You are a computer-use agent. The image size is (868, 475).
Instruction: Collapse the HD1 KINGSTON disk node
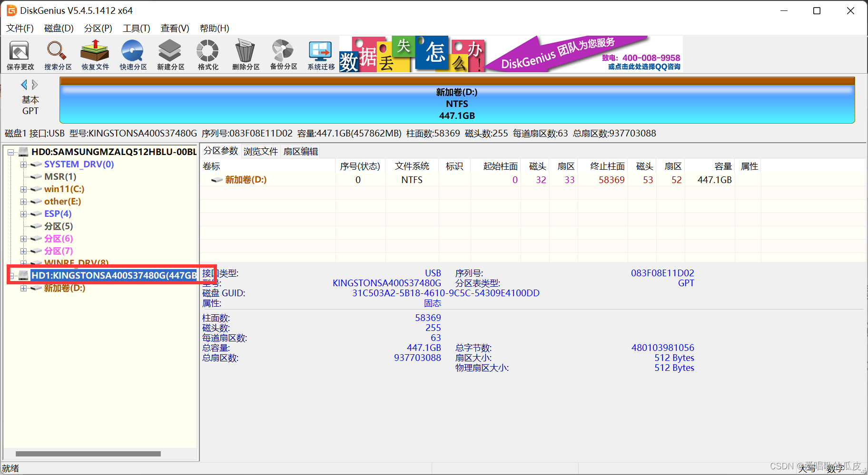(x=11, y=275)
